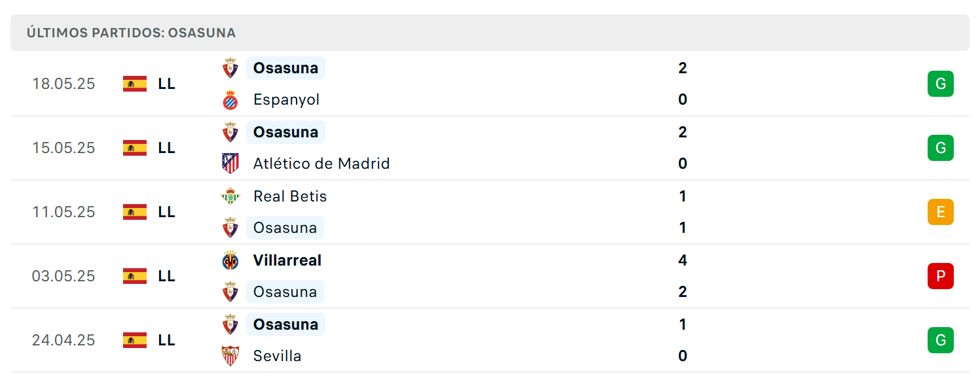This screenshot has width=980, height=384.
Task: Click Sevilla club crest icon
Action: pos(230,356)
